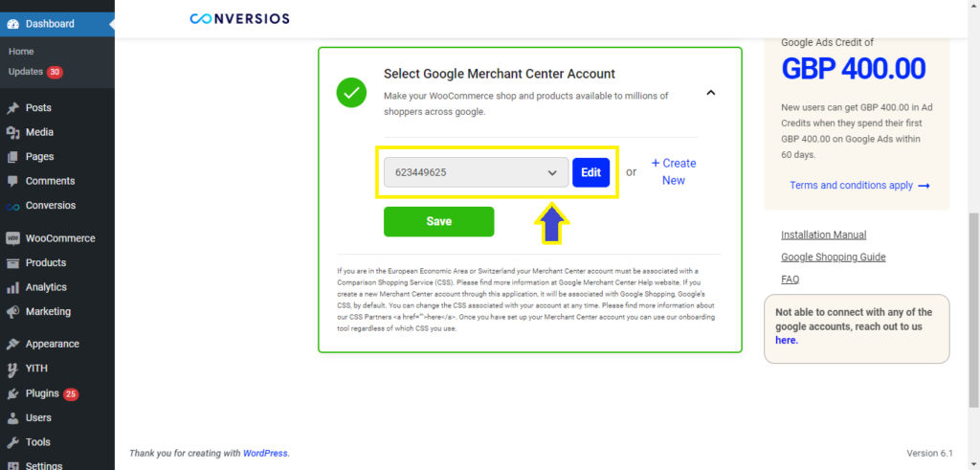Click the green checkmark status circle

pyautogui.click(x=351, y=93)
